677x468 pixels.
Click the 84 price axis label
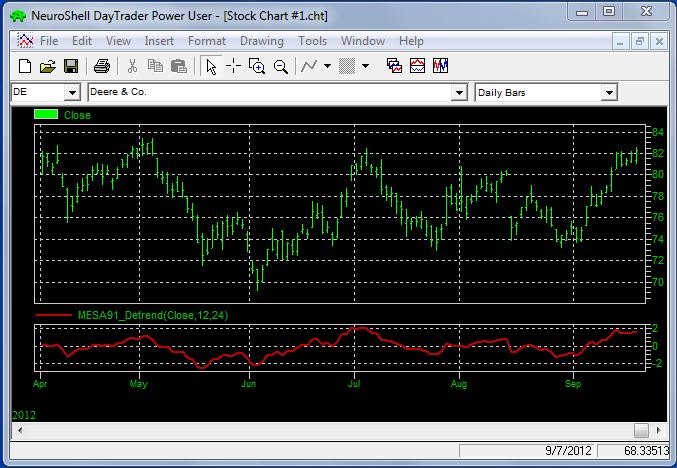pyautogui.click(x=658, y=132)
